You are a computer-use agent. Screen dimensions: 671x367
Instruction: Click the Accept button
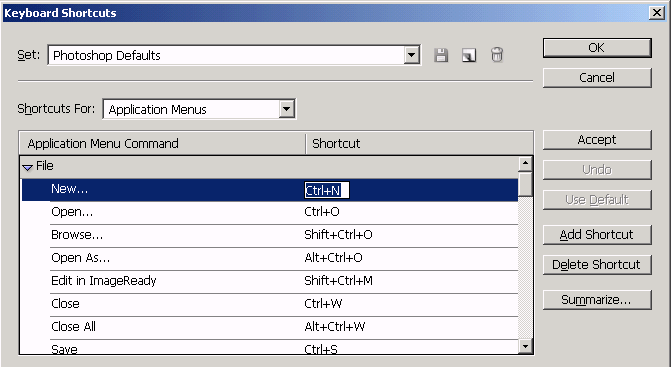click(597, 140)
